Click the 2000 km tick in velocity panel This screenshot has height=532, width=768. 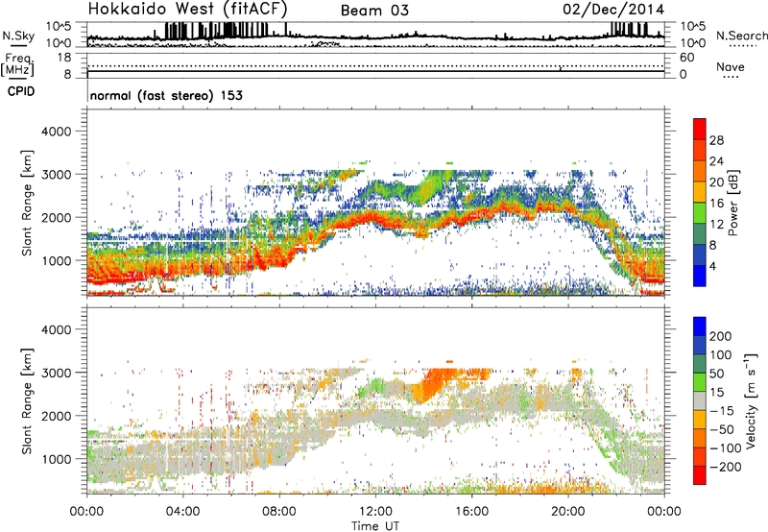(x=56, y=416)
